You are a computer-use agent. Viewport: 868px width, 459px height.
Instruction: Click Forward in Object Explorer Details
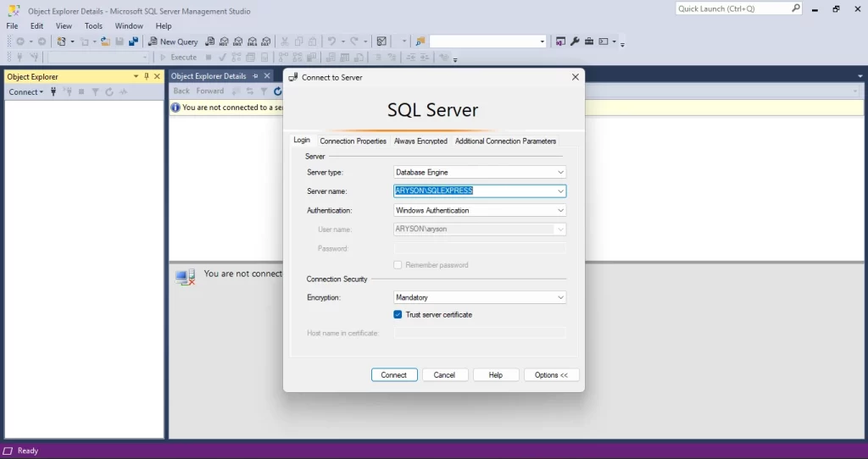(210, 91)
